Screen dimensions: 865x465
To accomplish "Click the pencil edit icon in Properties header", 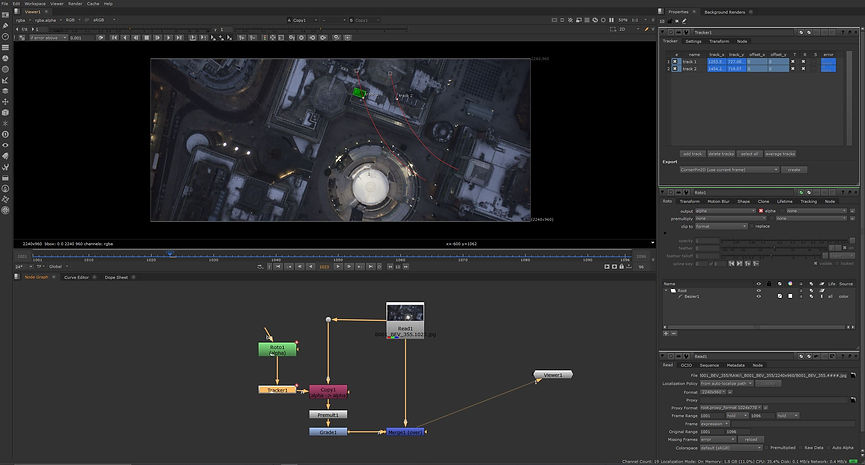I will (685, 22).
